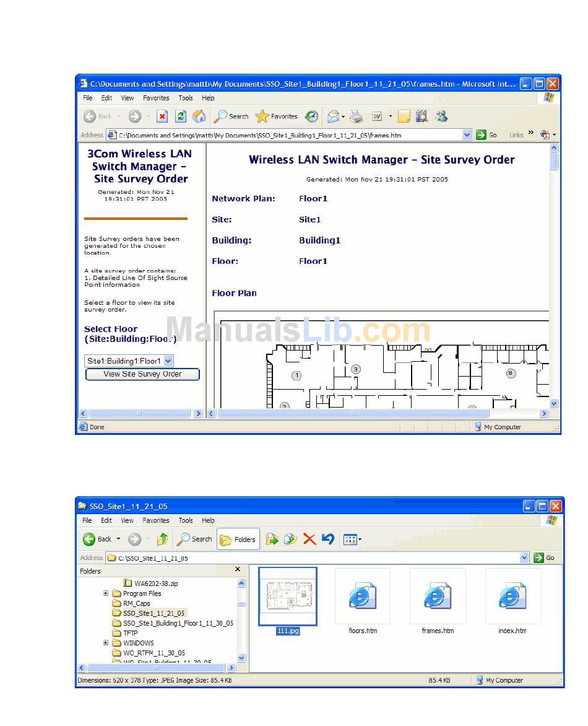Open Search in the Explorer window toolbar
This screenshot has height=726, width=588.
[195, 540]
